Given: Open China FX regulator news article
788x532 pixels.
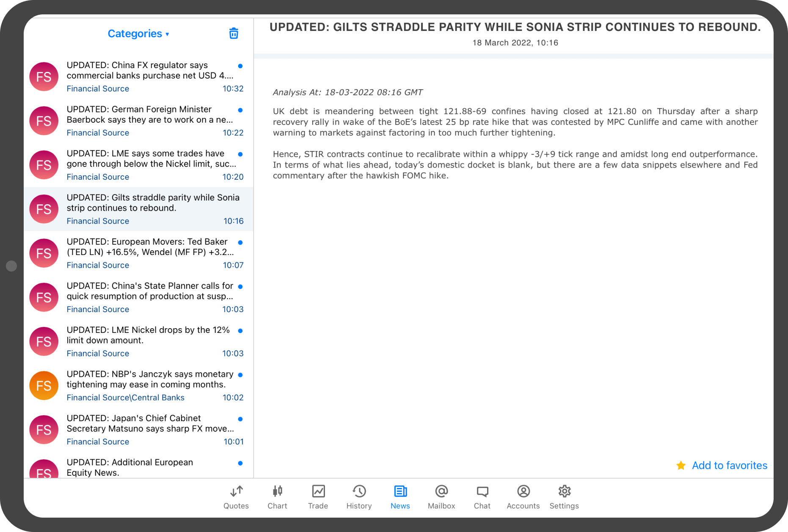Looking at the screenshot, I should coord(150,71).
